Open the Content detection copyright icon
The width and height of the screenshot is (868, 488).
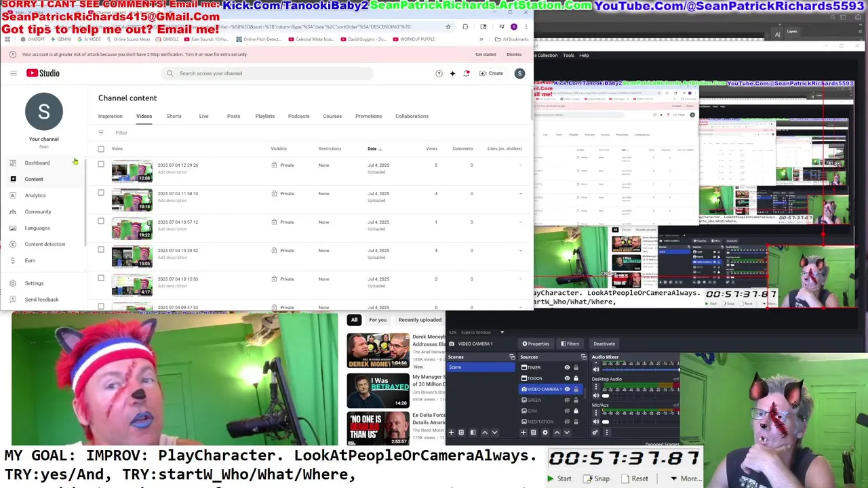point(13,244)
